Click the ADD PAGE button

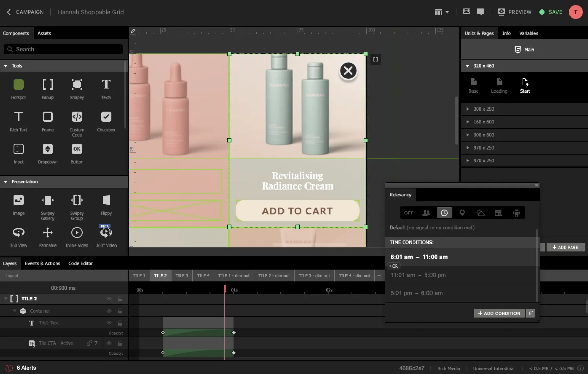(565, 247)
